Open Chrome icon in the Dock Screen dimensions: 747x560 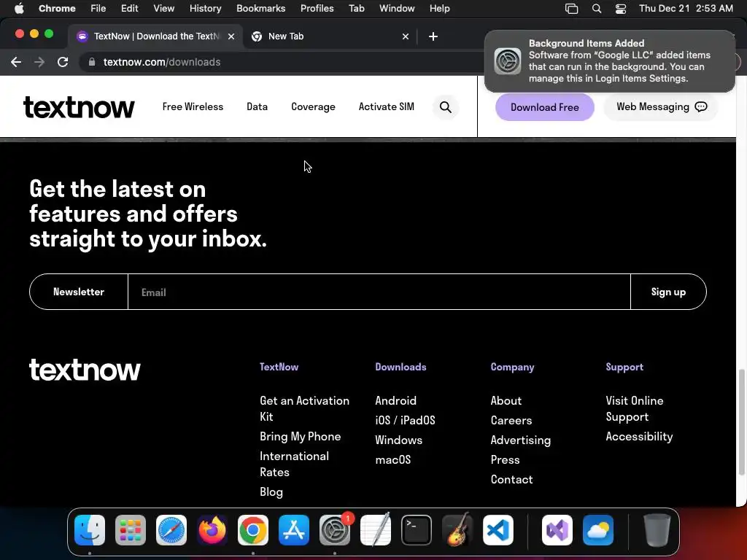point(253,530)
